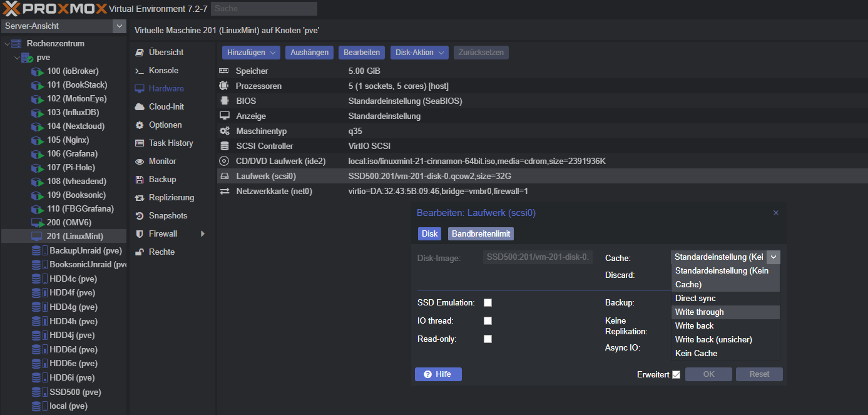This screenshot has height=415, width=868.
Task: Click the Reset button in dialog
Action: click(x=760, y=374)
